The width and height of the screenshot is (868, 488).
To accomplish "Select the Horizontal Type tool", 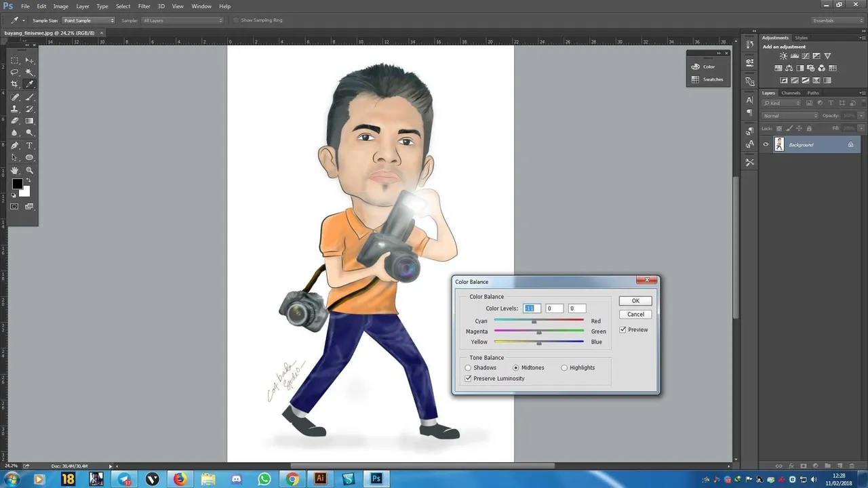I will (x=30, y=146).
